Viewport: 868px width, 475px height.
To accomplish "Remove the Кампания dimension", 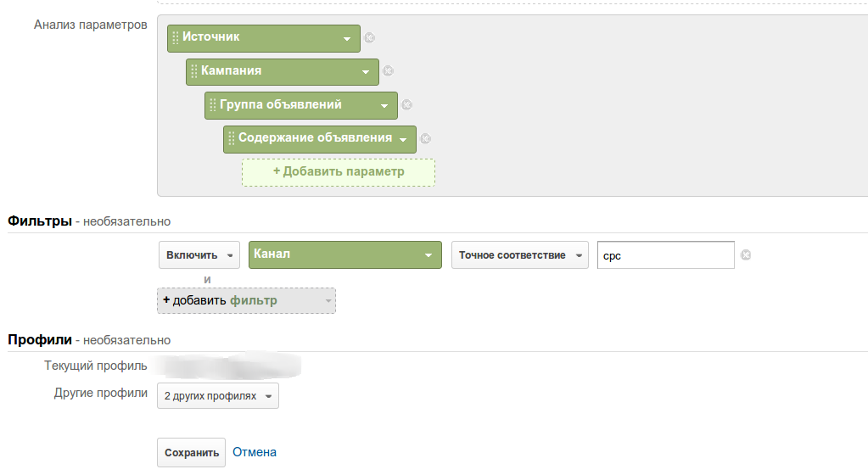I will click(388, 71).
